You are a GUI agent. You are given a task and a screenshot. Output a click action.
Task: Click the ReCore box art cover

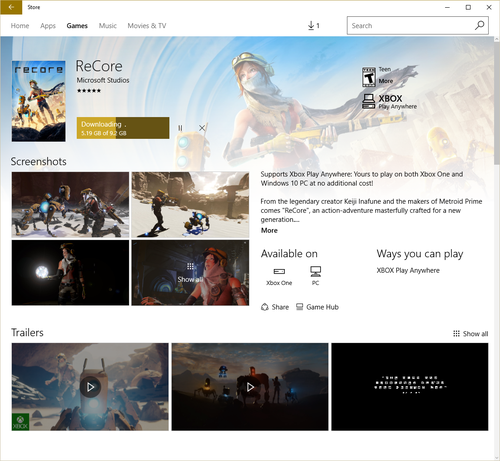point(39,101)
